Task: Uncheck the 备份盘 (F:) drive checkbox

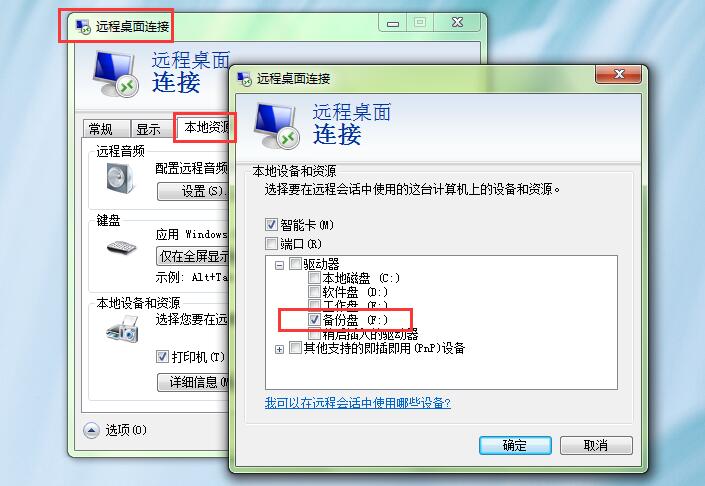Action: (314, 320)
